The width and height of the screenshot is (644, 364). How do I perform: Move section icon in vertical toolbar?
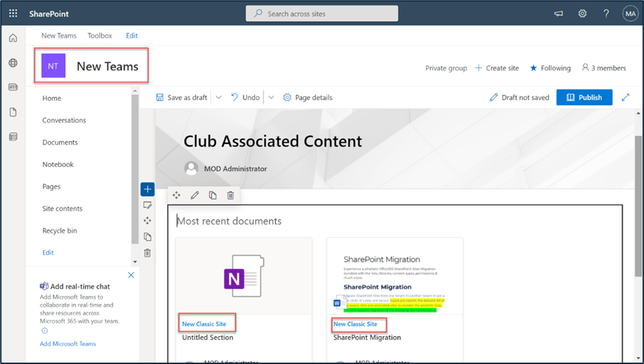(148, 221)
